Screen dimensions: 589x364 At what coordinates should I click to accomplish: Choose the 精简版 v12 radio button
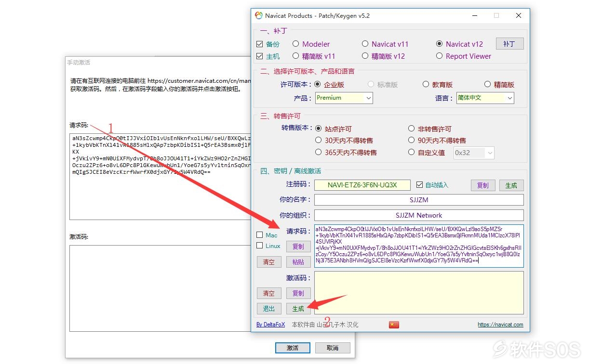pyautogui.click(x=365, y=56)
